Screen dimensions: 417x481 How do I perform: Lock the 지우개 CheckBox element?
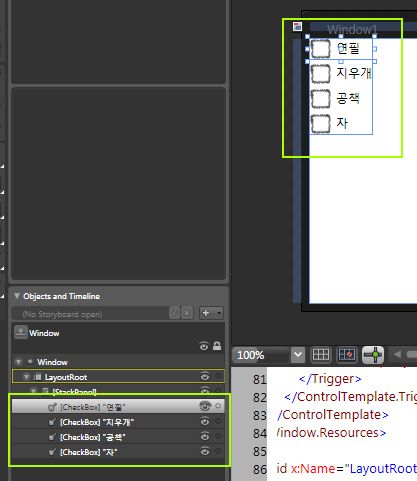click(x=218, y=421)
